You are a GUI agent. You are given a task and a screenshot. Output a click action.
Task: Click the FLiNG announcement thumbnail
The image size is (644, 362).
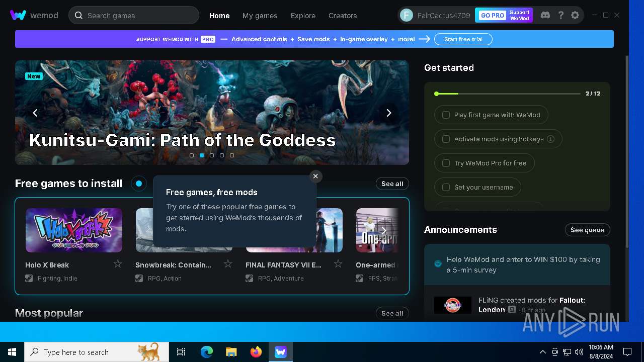[453, 305]
